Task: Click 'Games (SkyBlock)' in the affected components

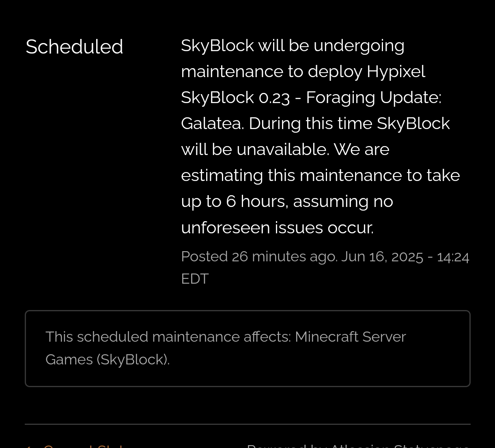Action: tap(108, 360)
